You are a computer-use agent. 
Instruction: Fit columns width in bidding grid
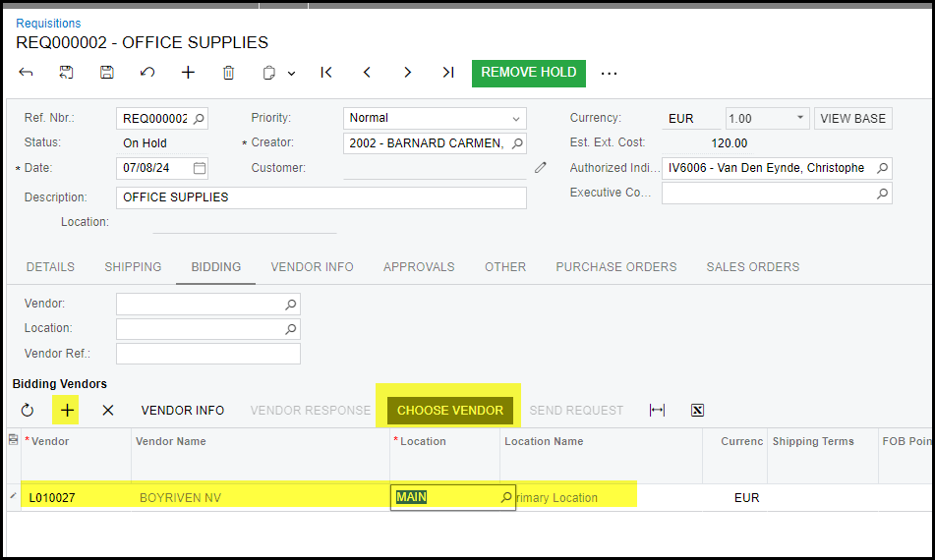[657, 411]
